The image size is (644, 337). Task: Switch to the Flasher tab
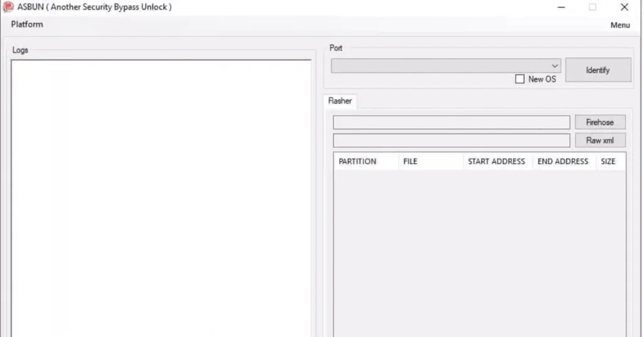[340, 101]
